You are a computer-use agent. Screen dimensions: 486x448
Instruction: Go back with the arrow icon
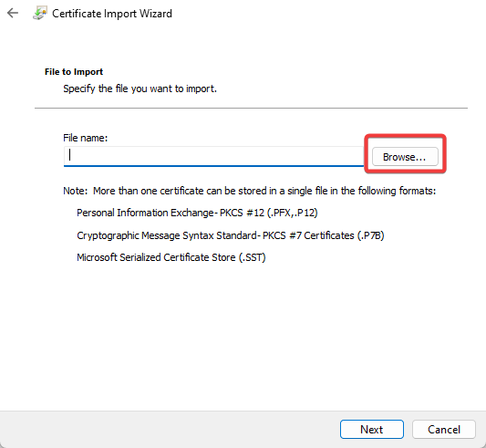(x=13, y=13)
